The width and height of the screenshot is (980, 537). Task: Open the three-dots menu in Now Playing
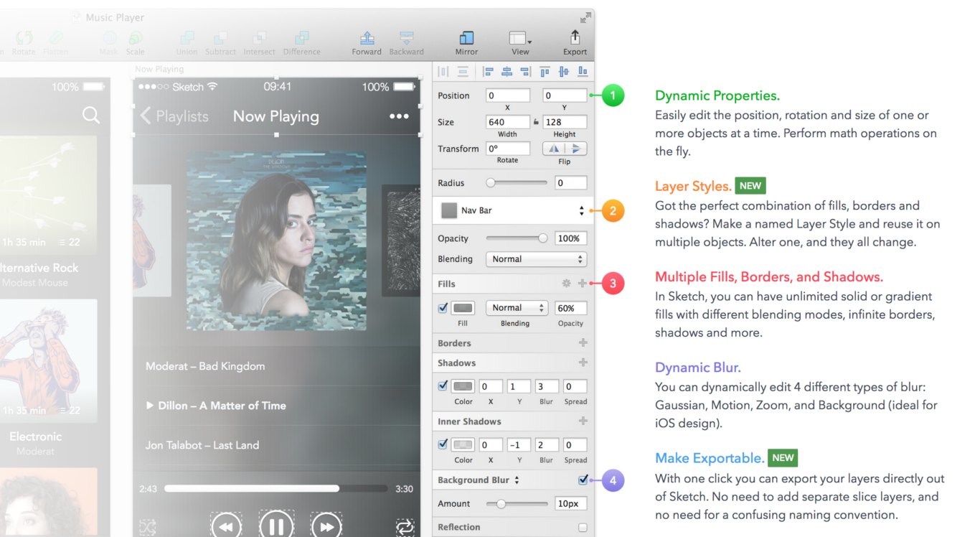tap(399, 116)
